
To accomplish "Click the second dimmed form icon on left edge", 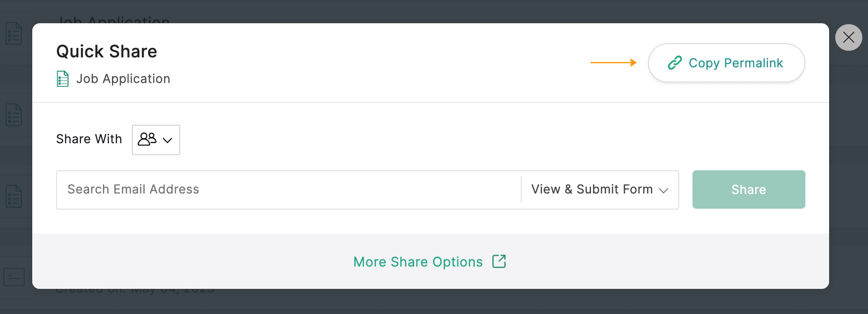I will (14, 115).
